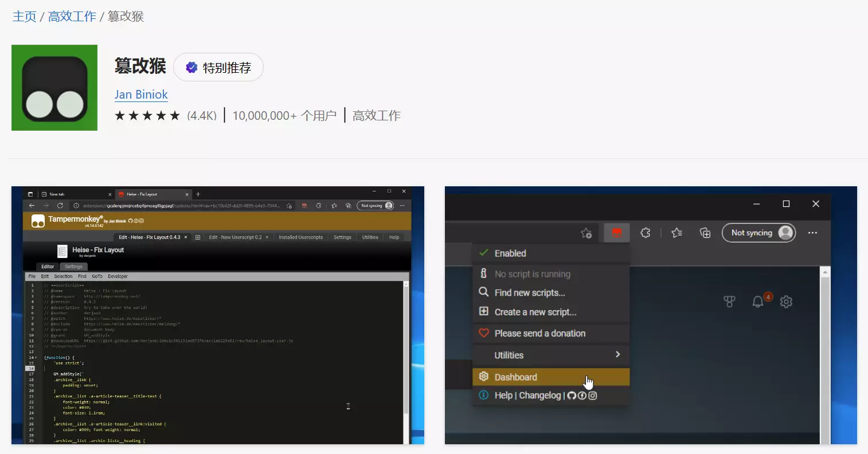Open the second screenshot showing the popup menu

point(651,315)
